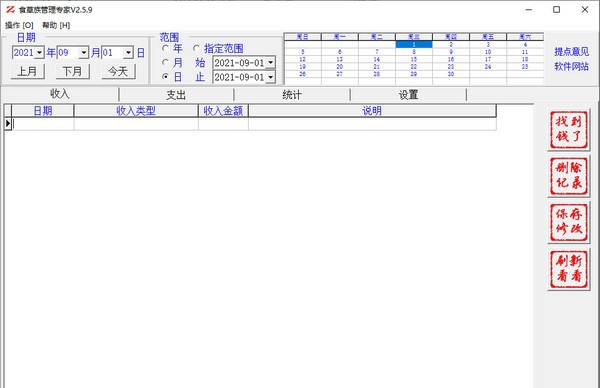This screenshot has height=388, width=600.
Task: Select day 2 in the calendar
Action: [x=451, y=44]
